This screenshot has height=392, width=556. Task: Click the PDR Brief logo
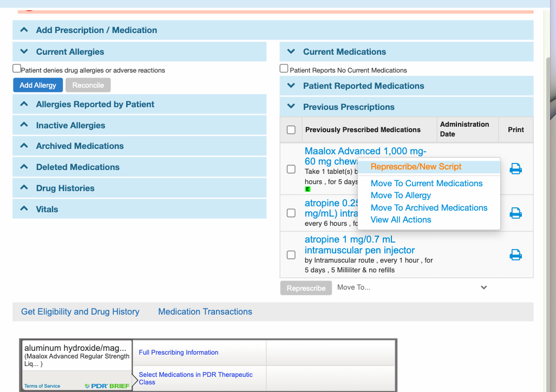coord(107,386)
